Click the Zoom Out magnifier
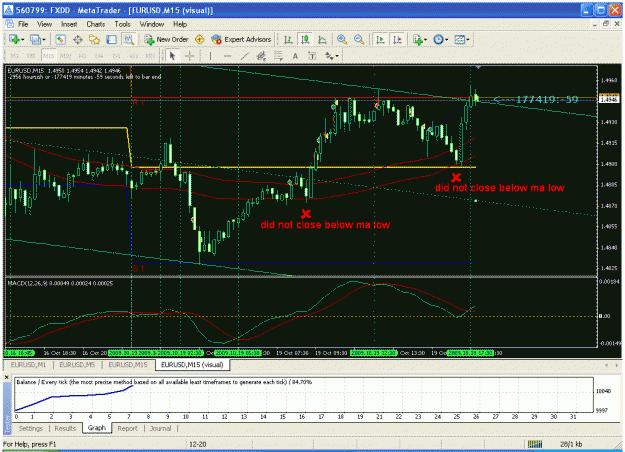 point(359,39)
